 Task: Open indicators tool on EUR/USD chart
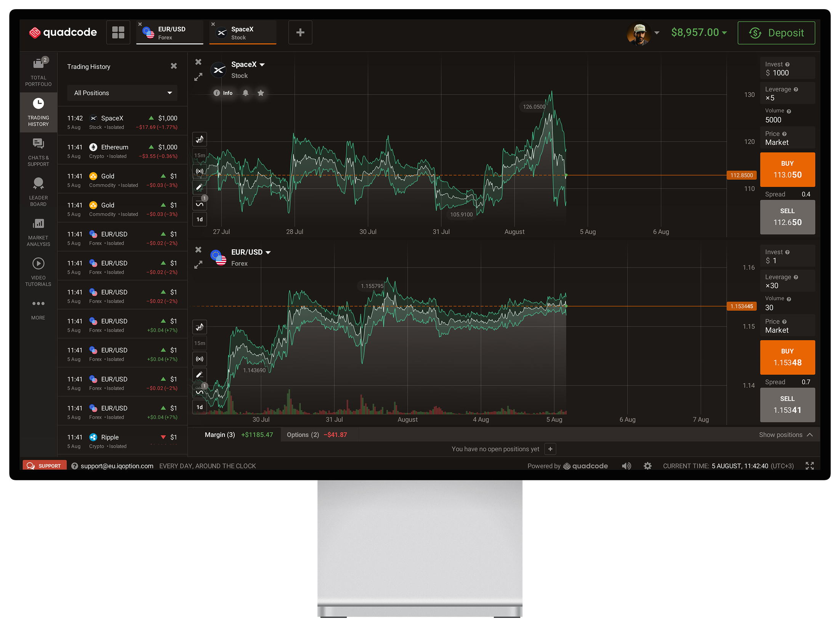point(200,391)
